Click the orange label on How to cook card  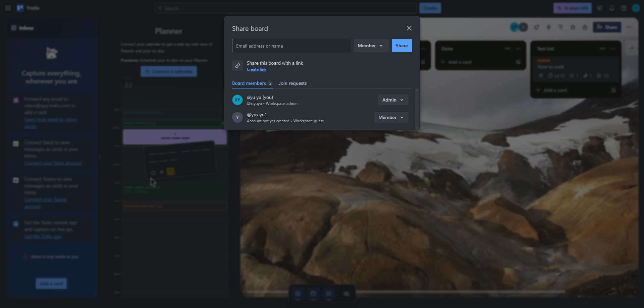coord(544,61)
